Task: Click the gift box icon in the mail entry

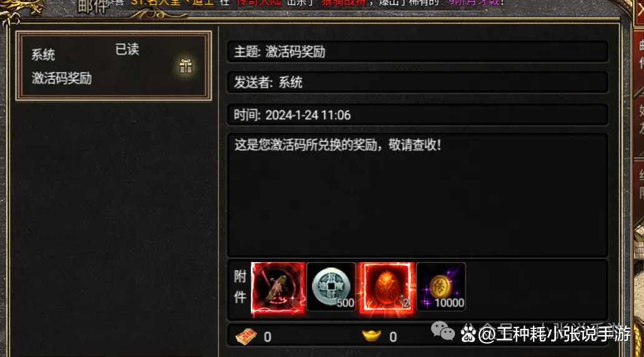Action: (x=185, y=66)
